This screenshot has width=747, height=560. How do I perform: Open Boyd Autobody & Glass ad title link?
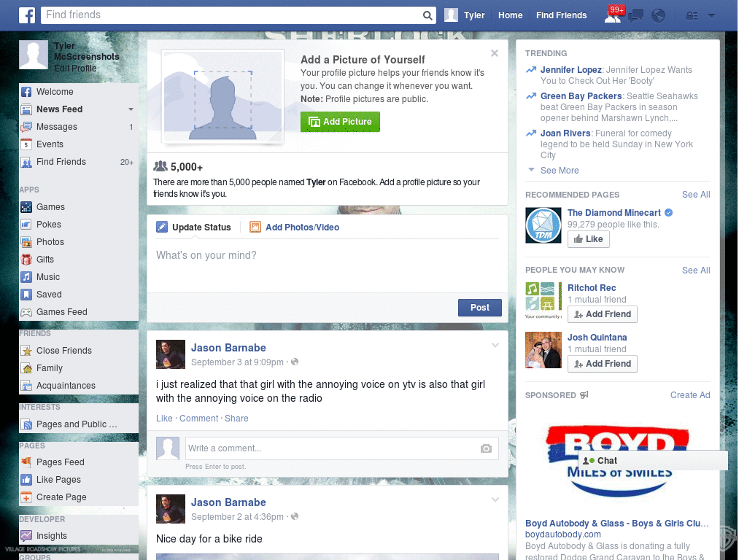[617, 524]
